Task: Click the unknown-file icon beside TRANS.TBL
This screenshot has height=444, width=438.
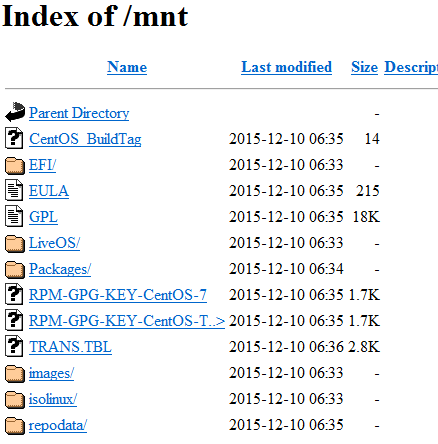Action: pos(14,346)
